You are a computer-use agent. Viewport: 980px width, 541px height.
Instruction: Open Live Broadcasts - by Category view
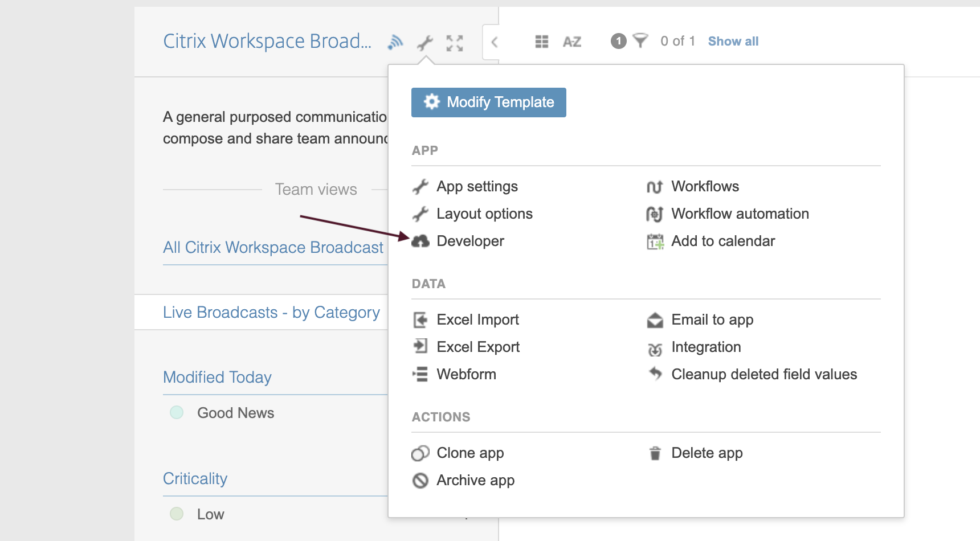click(271, 313)
